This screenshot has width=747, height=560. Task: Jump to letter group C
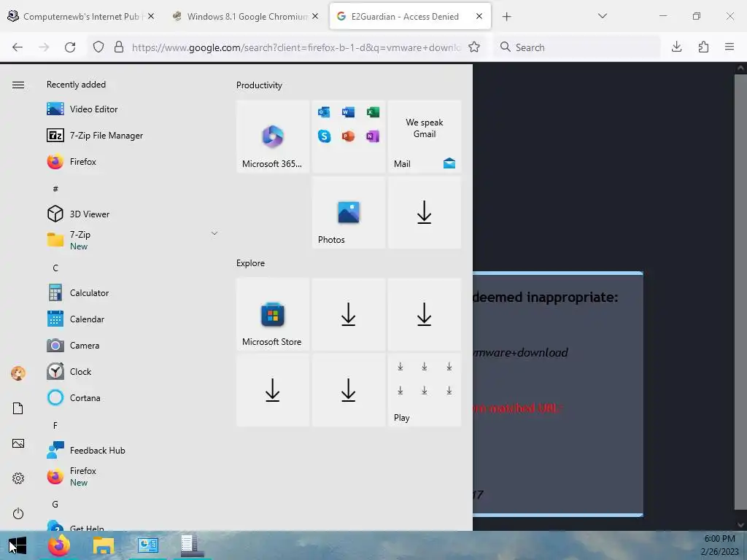tap(55, 268)
